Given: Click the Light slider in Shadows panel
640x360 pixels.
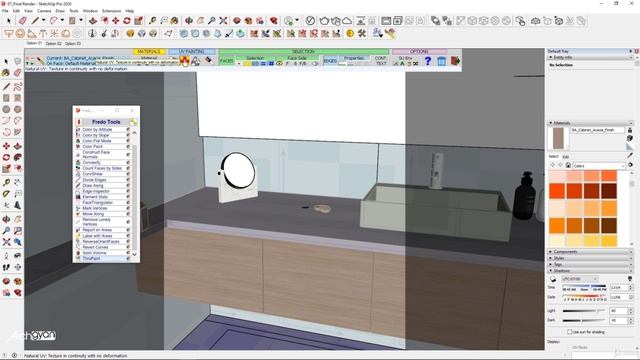Looking at the screenshot, I should click(x=584, y=311).
